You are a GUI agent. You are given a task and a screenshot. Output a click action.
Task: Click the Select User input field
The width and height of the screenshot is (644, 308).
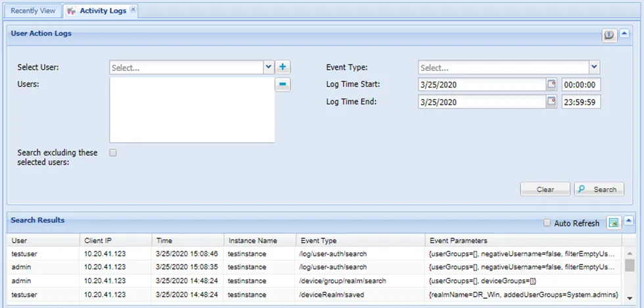point(187,67)
